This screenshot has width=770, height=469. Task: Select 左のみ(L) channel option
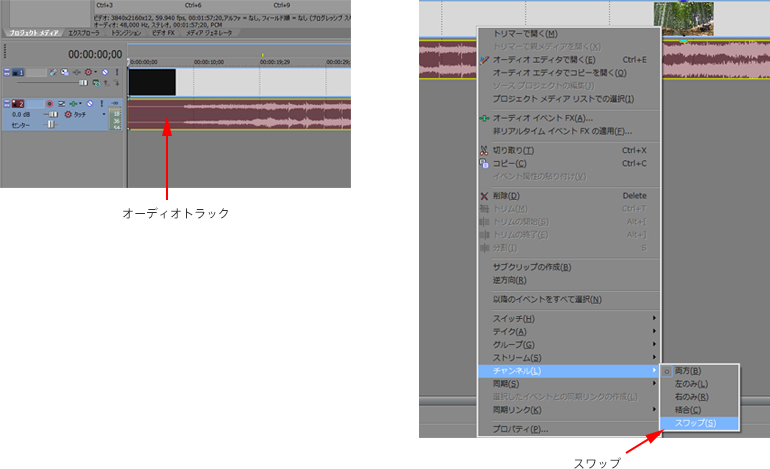click(692, 384)
